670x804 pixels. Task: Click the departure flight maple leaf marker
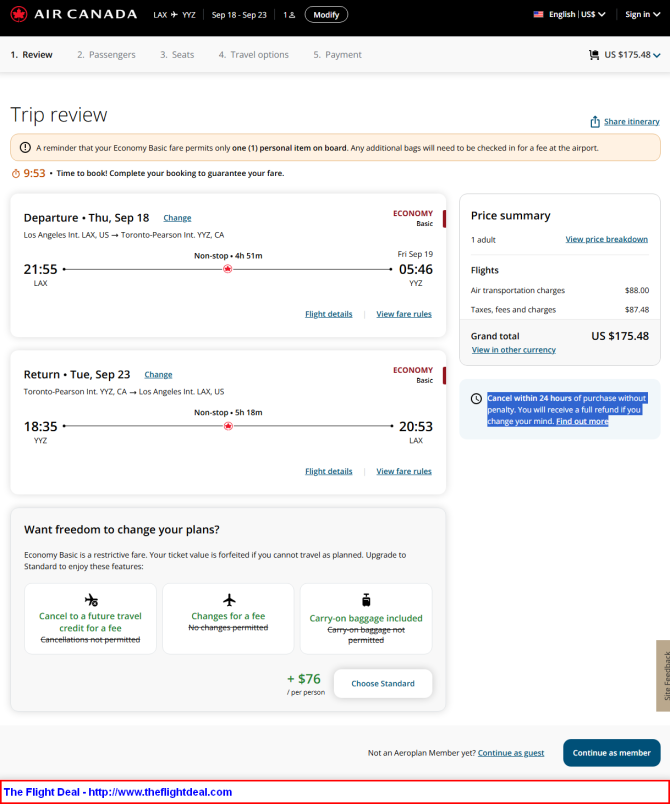pos(228,269)
